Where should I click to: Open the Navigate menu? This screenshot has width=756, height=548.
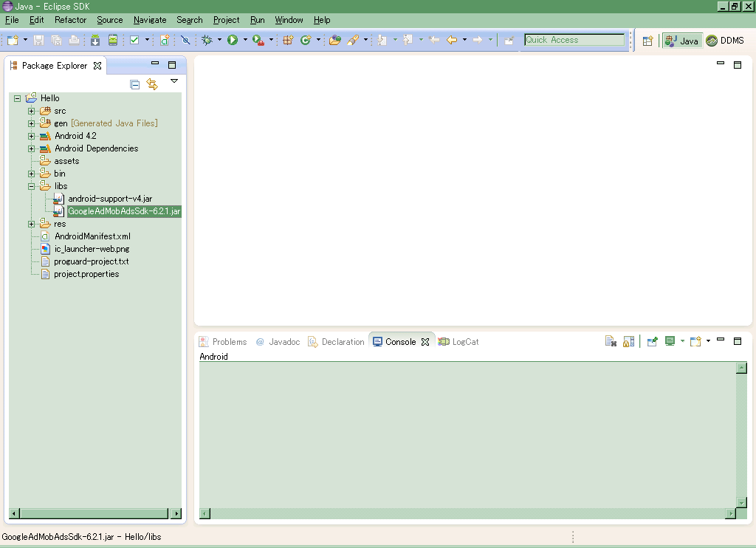click(x=150, y=20)
